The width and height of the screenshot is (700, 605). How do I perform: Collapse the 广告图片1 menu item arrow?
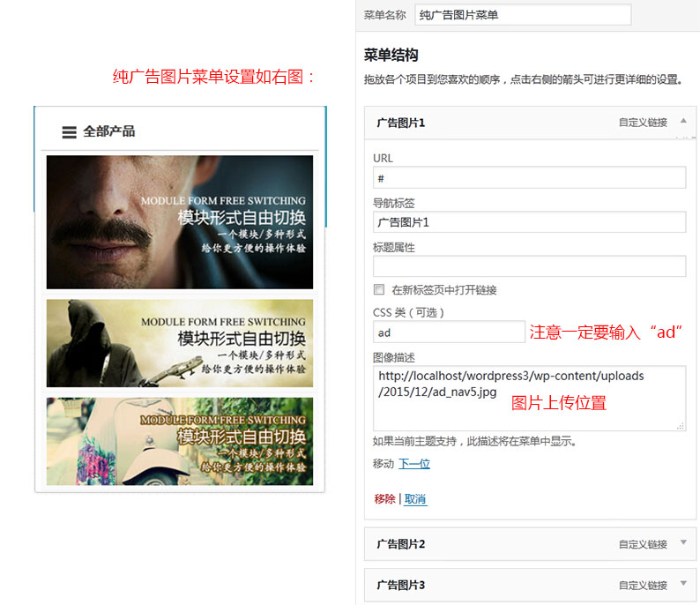point(683,121)
